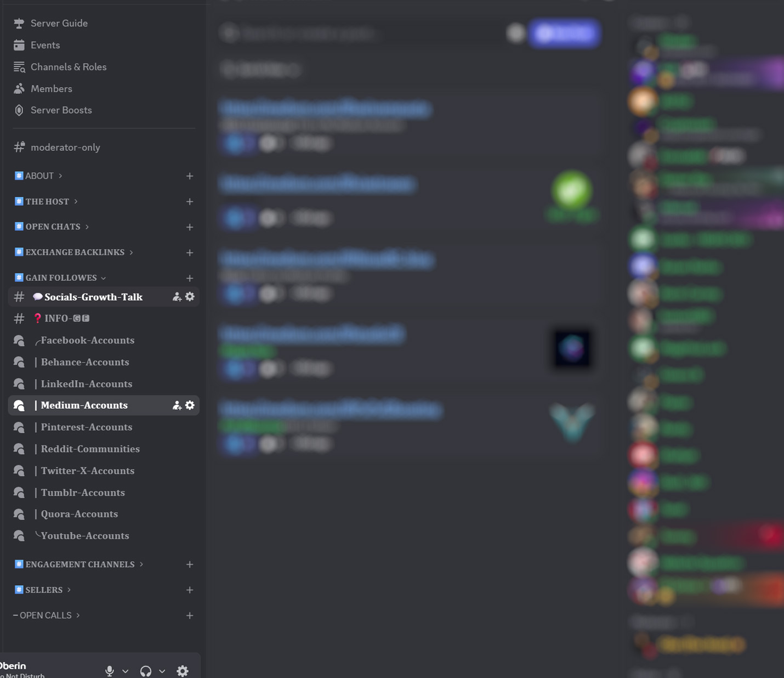Mute the microphone in user panel
This screenshot has width=784, height=678.
pos(110,671)
